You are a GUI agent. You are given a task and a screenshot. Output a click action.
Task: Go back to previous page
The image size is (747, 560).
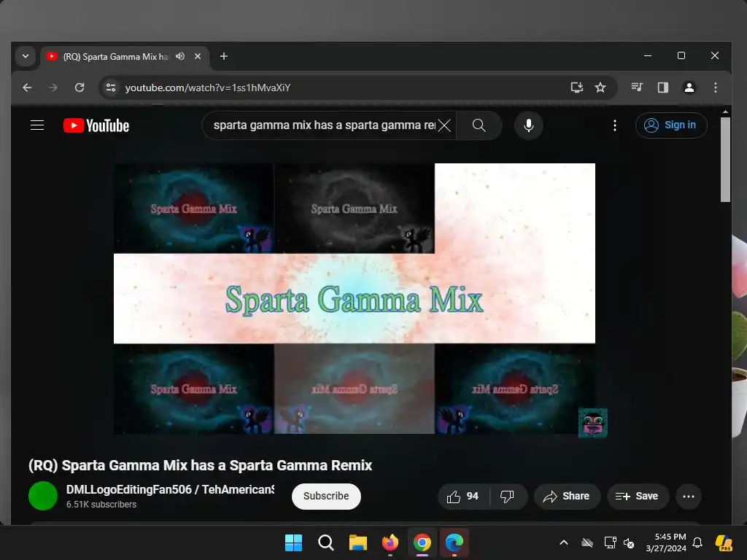click(x=27, y=87)
